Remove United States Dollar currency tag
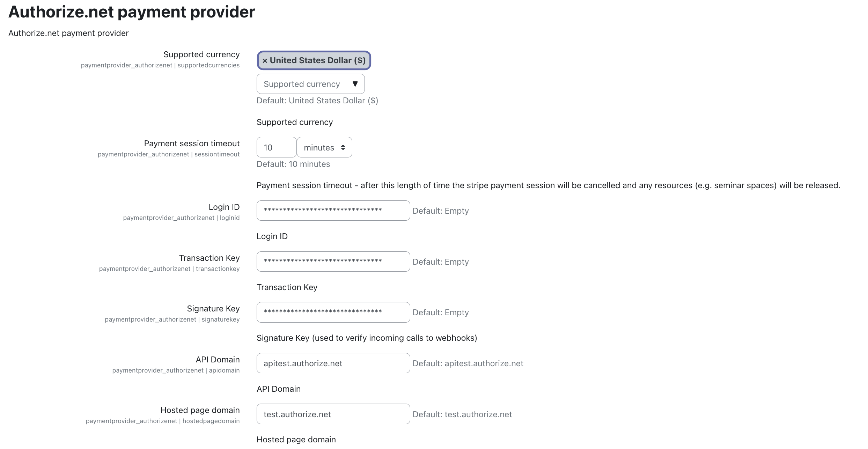This screenshot has height=449, width=868. click(265, 61)
